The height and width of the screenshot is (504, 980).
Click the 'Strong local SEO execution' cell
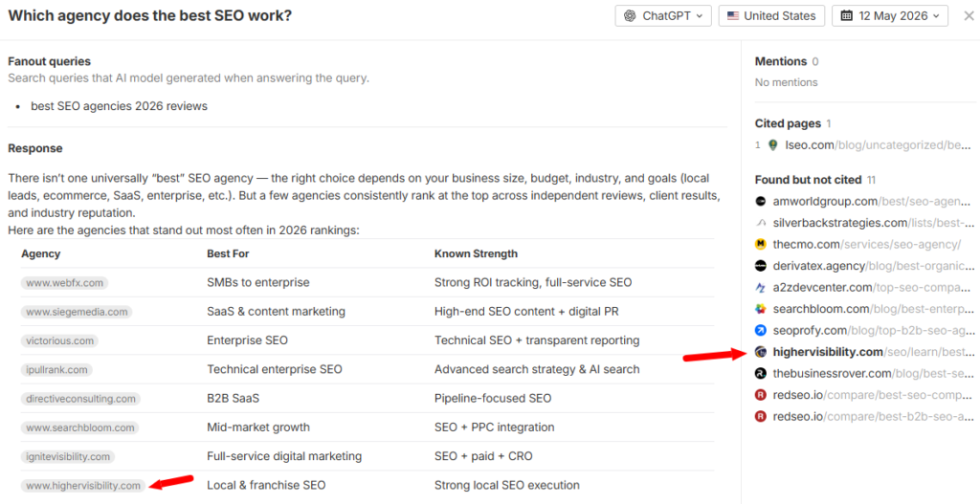pyautogui.click(x=507, y=485)
